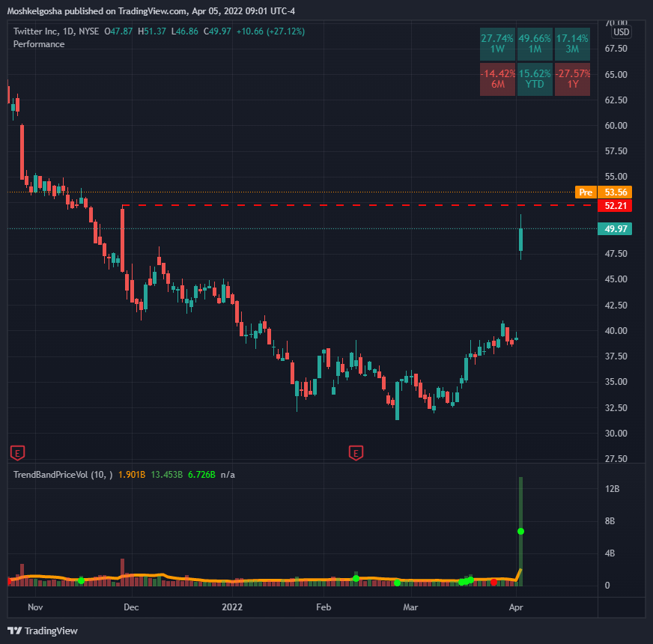Click the earnings E marker near November
Screen dimensions: 653x644
point(17,453)
